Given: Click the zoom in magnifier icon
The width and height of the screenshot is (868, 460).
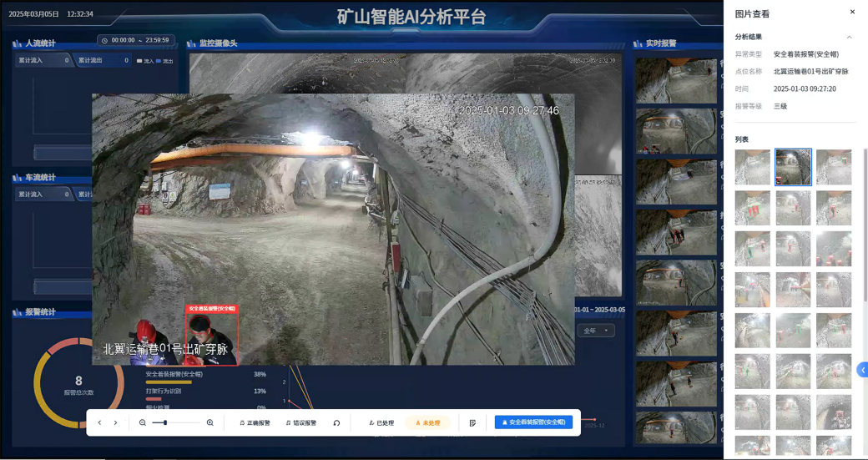Looking at the screenshot, I should tap(209, 423).
